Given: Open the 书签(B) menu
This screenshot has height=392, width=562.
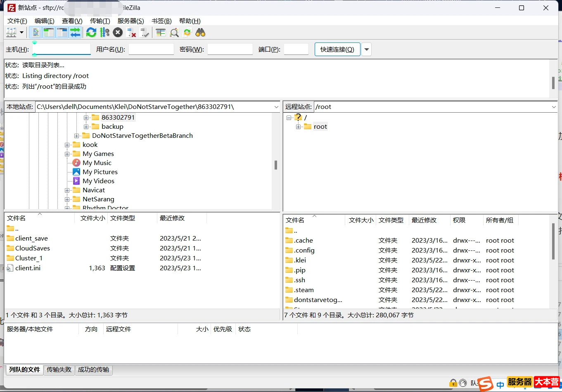Looking at the screenshot, I should point(161,21).
